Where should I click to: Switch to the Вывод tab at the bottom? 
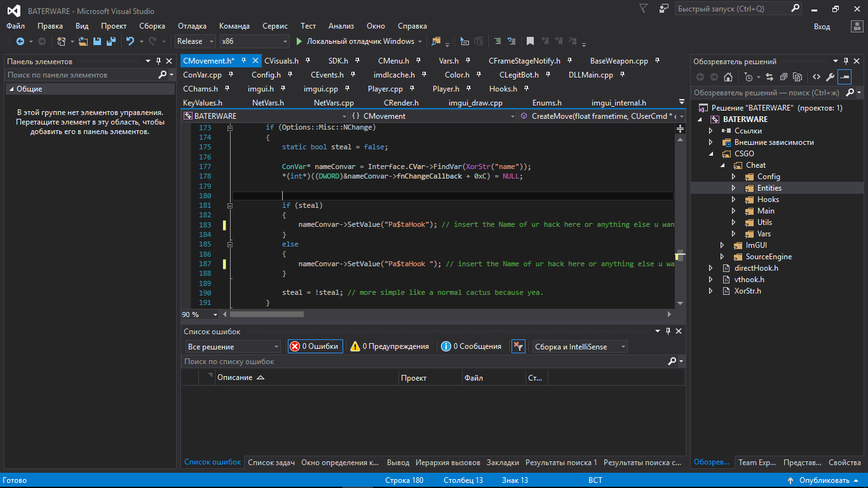tap(398, 463)
